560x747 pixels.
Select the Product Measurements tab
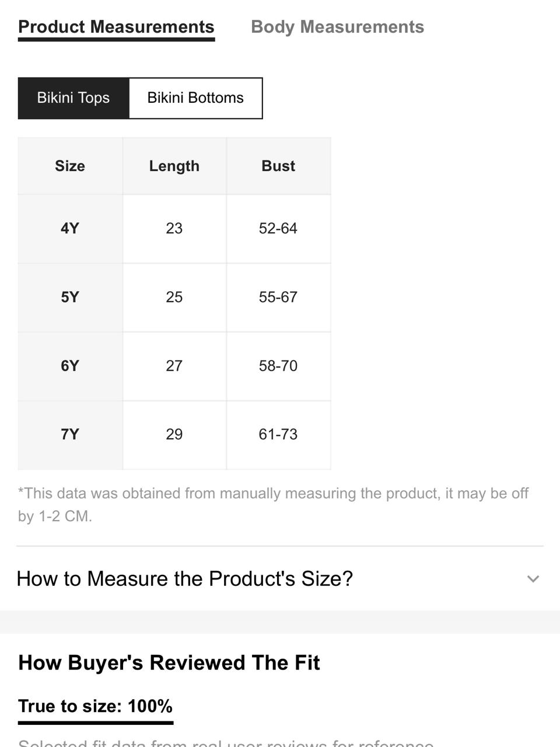[116, 27]
